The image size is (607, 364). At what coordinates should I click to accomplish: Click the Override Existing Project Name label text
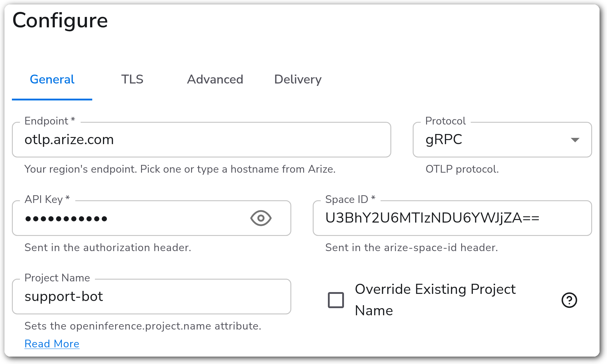pyautogui.click(x=435, y=300)
